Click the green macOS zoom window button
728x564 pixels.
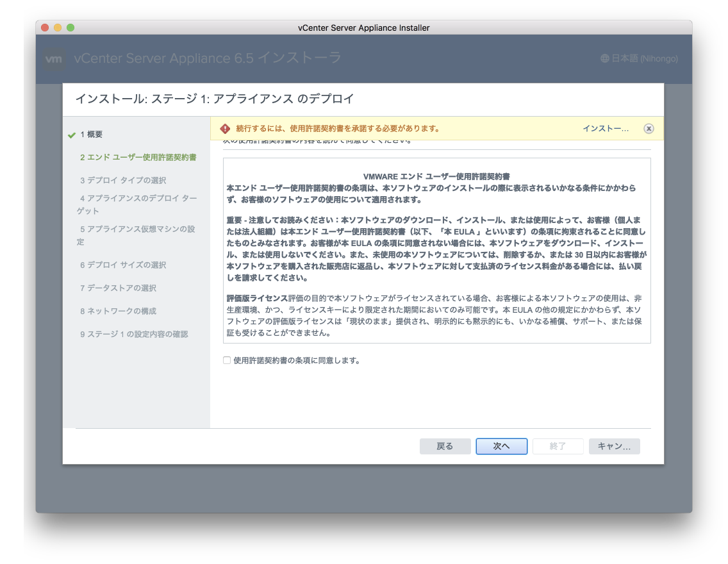pyautogui.click(x=70, y=28)
